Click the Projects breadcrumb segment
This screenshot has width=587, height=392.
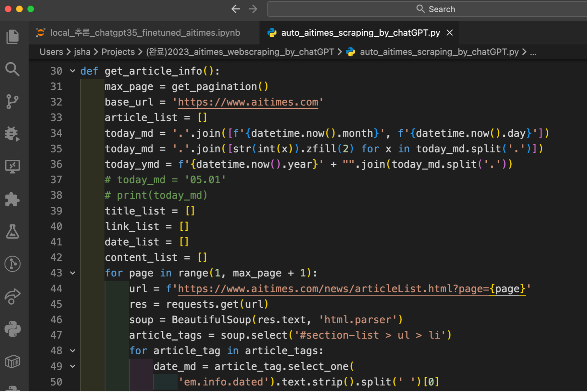(x=118, y=52)
